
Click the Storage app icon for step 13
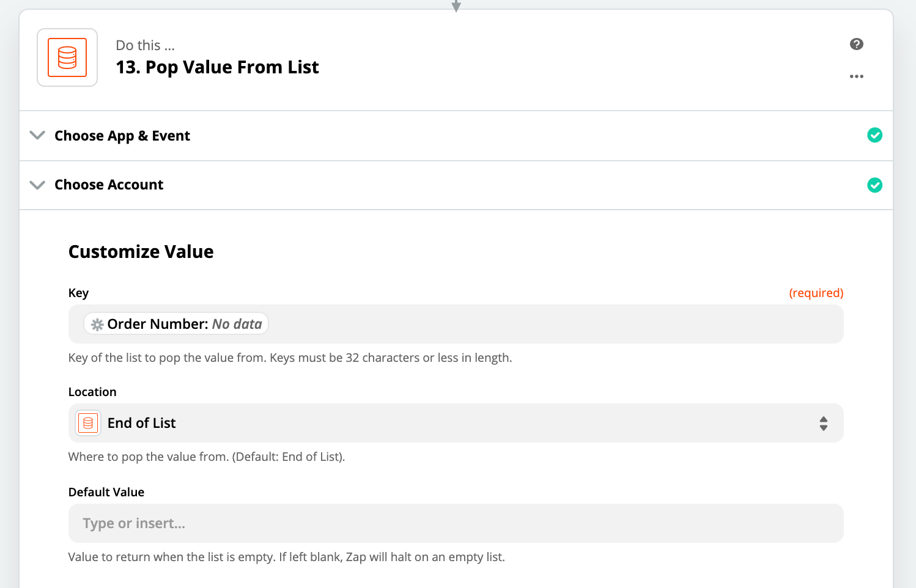(67, 57)
